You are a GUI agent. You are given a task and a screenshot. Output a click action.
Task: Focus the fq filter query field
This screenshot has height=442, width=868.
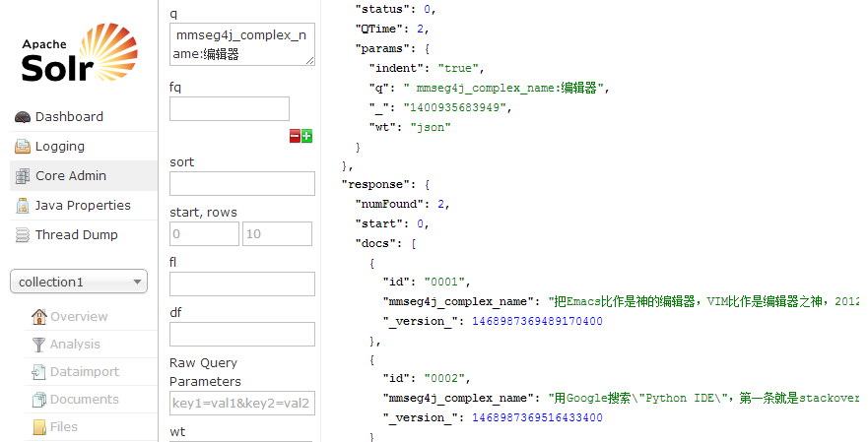[x=230, y=108]
